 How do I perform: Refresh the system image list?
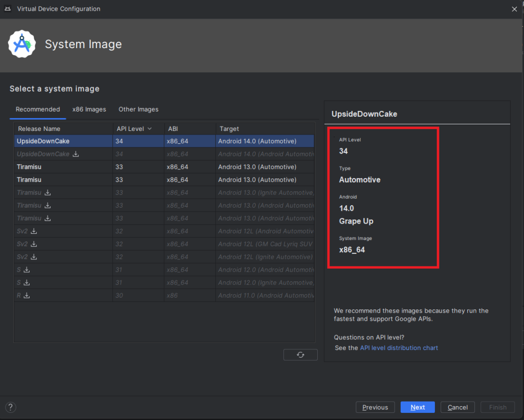pyautogui.click(x=300, y=355)
